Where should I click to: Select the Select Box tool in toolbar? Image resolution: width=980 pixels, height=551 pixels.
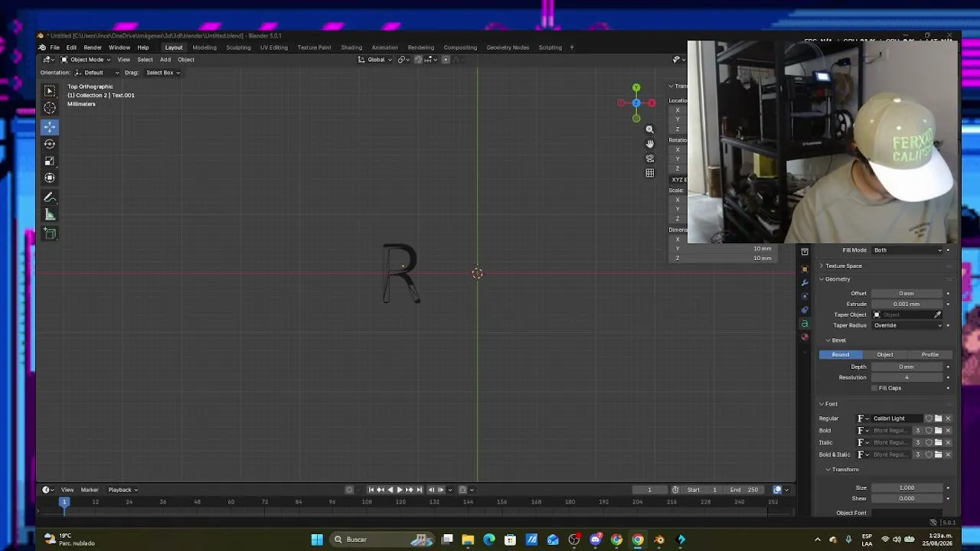50,92
